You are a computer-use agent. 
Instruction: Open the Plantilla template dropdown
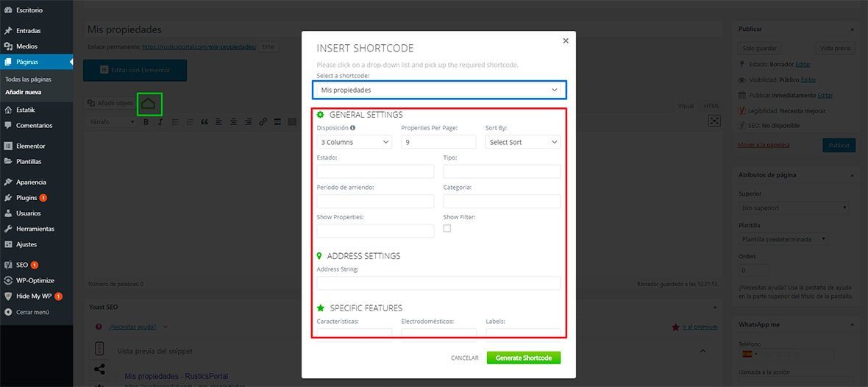tap(783, 239)
